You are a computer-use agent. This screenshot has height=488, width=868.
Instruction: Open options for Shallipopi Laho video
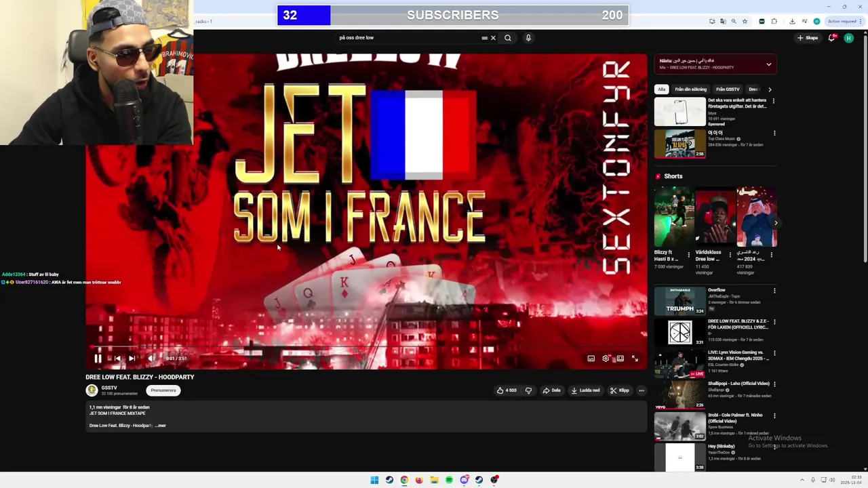coord(774,384)
